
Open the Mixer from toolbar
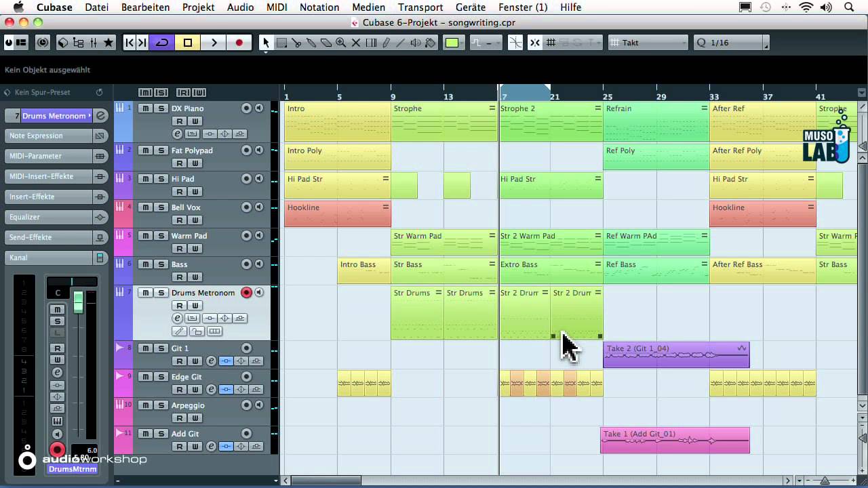[94, 43]
